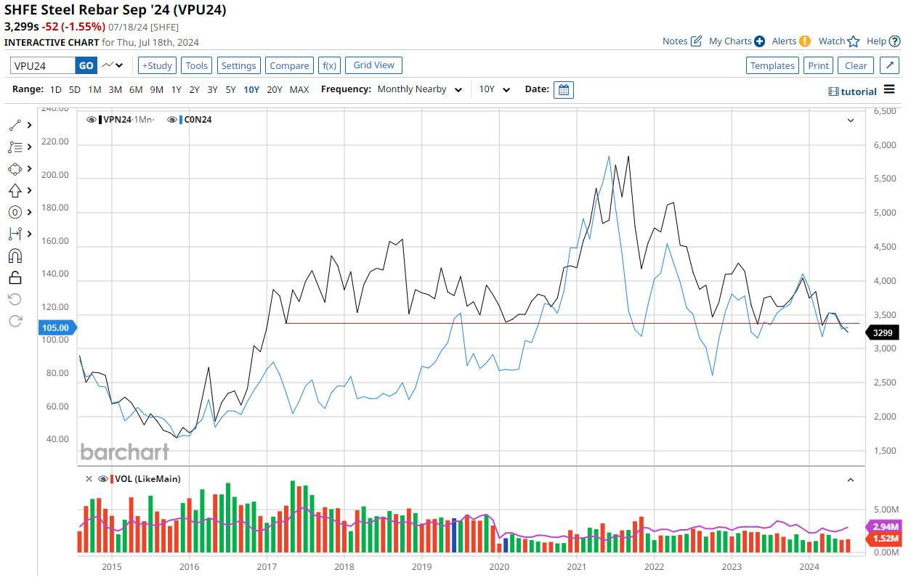
Task: Switch range to MAX
Action: (299, 89)
